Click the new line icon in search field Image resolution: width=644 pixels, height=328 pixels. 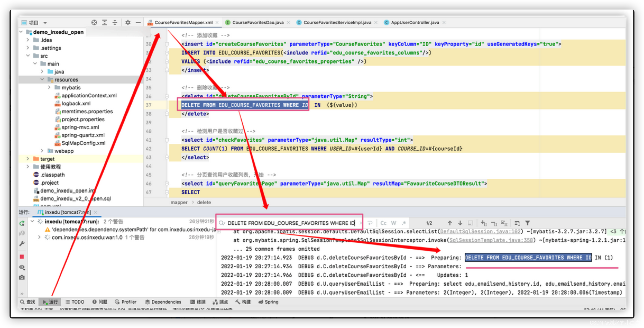(370, 223)
